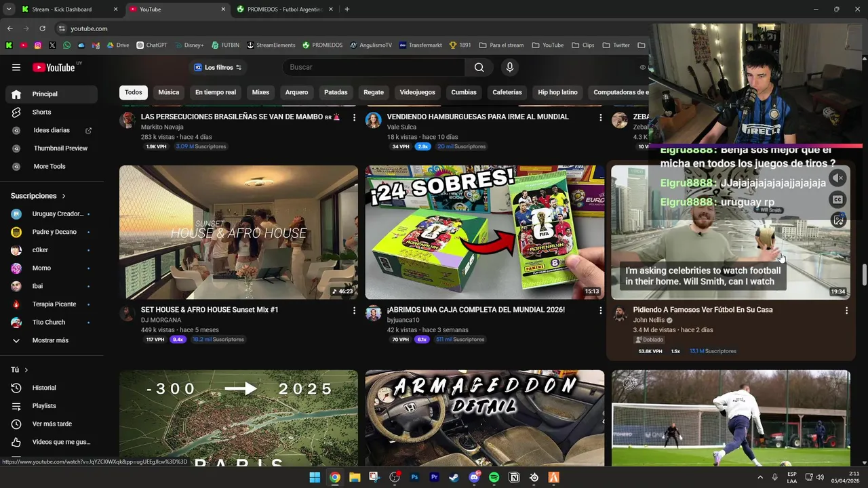
Task: Toggle captions on the video preview
Action: point(838,199)
